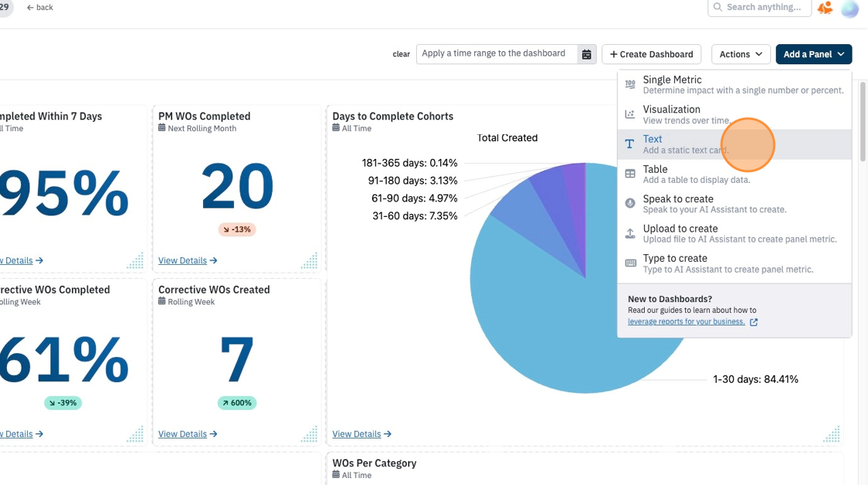868x485 pixels.
Task: View Details of Corrective WOs Created
Action: [x=188, y=434]
